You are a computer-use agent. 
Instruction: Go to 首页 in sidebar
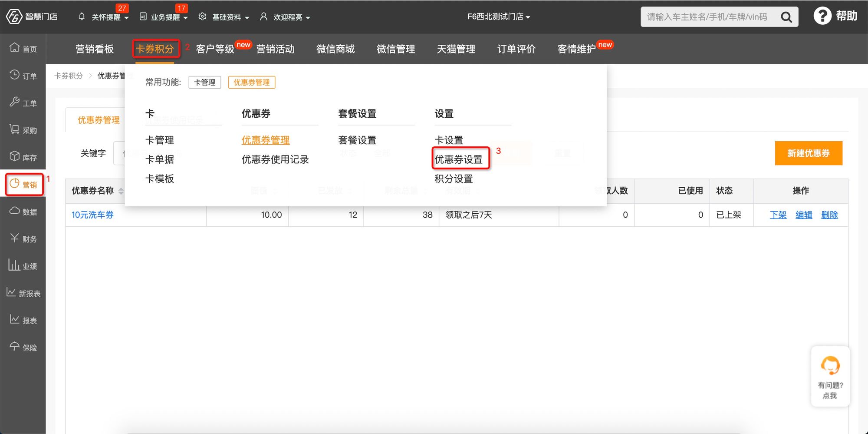23,48
